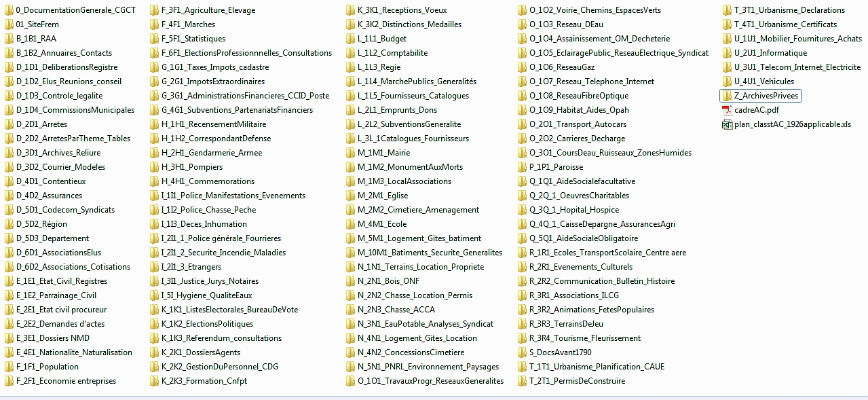
Task: Select R_3R4_Tourisme_Fleurissement folder
Action: (584, 338)
